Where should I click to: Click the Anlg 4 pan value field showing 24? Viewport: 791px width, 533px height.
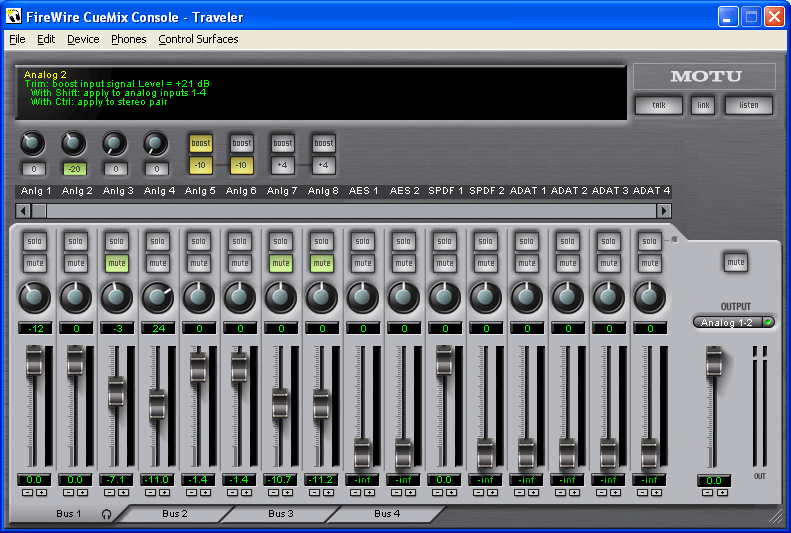pyautogui.click(x=158, y=328)
